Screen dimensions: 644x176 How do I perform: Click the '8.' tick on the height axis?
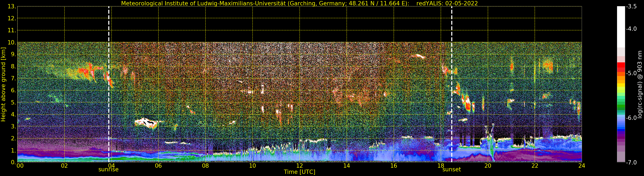(x=13, y=66)
